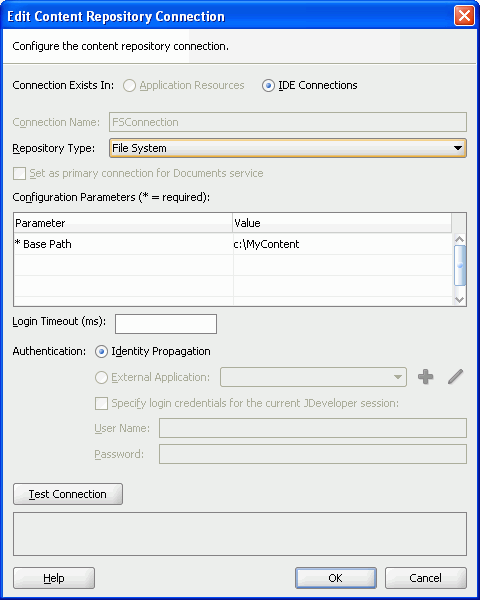
Task: Click the Login Timeout input field
Action: coord(166,324)
